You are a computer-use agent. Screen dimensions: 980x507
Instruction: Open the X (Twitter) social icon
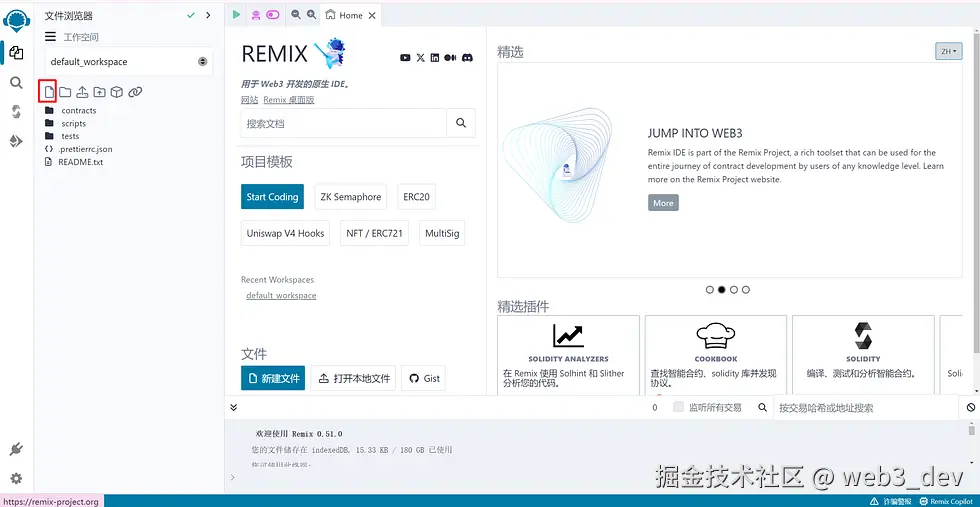420,58
